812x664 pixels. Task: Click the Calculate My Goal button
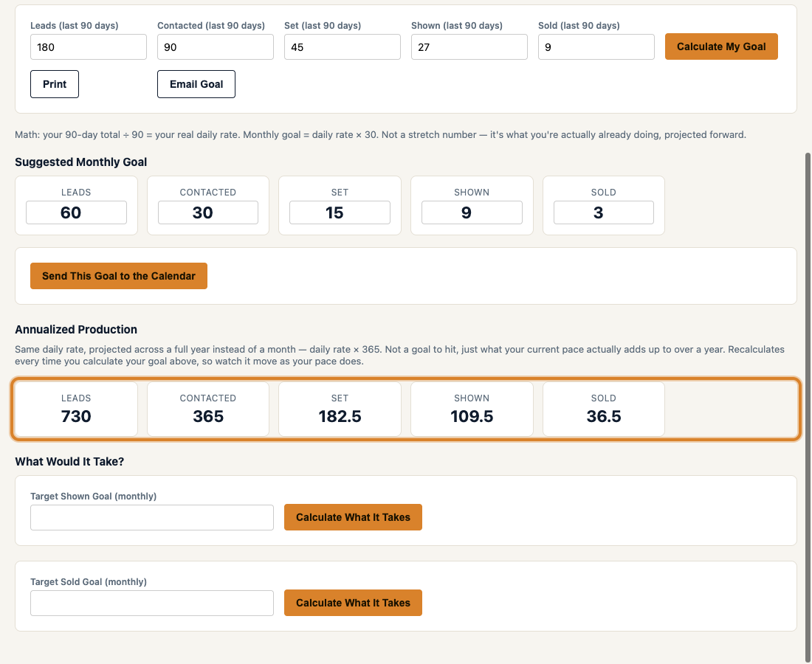(721, 46)
